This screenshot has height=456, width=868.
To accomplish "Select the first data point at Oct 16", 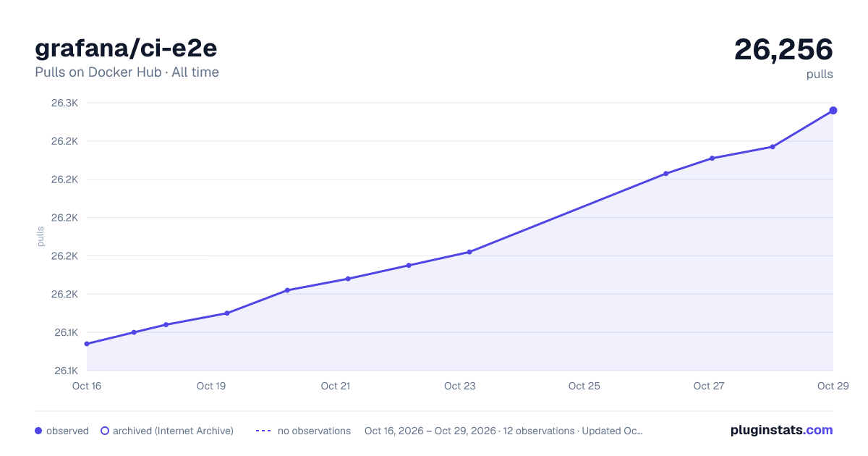I will (87, 344).
